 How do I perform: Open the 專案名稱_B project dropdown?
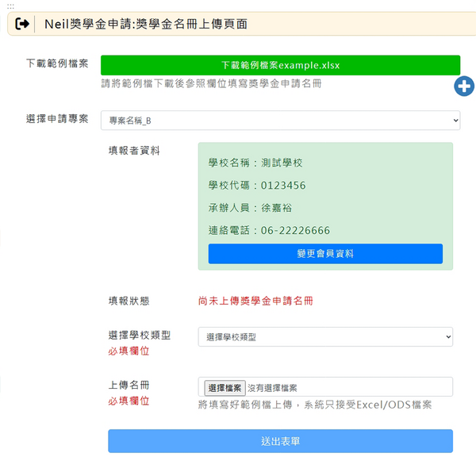(x=280, y=121)
